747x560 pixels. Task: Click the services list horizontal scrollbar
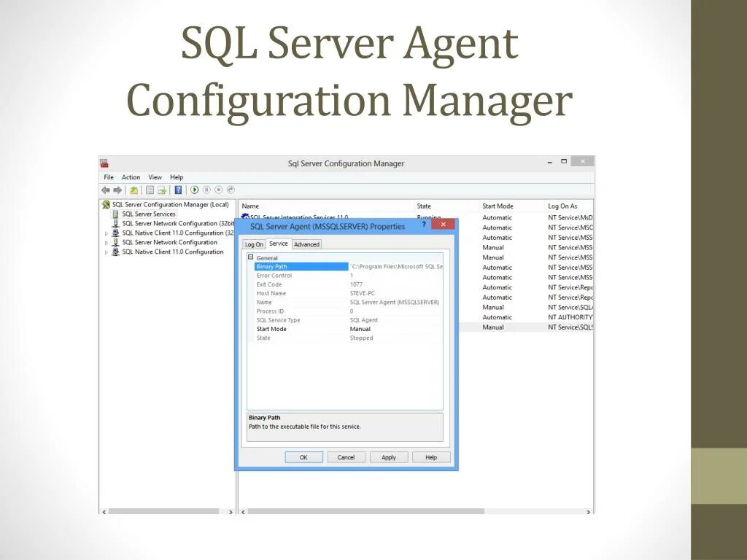point(366,511)
